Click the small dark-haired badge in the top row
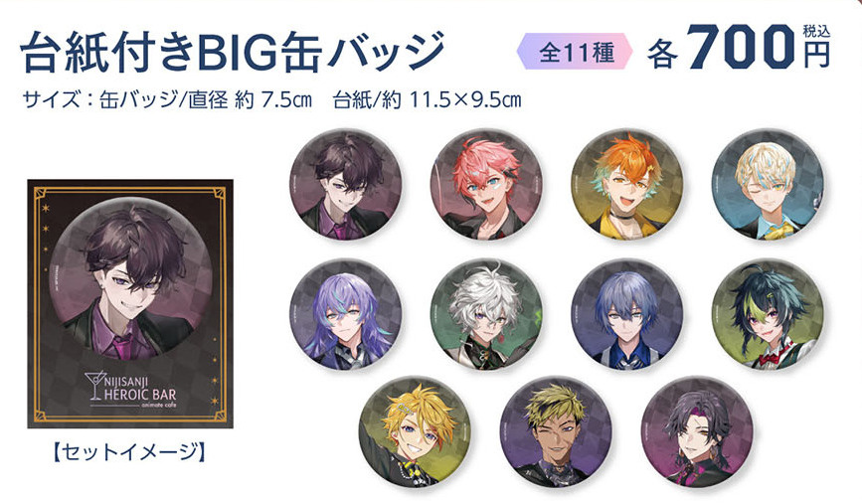Screen dimensions: 862x504 click(x=345, y=185)
